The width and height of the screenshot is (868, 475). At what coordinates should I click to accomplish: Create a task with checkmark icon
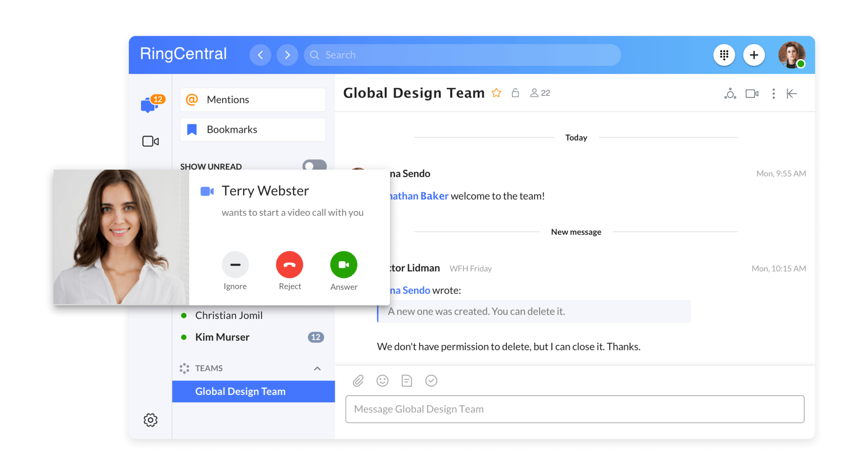431,381
